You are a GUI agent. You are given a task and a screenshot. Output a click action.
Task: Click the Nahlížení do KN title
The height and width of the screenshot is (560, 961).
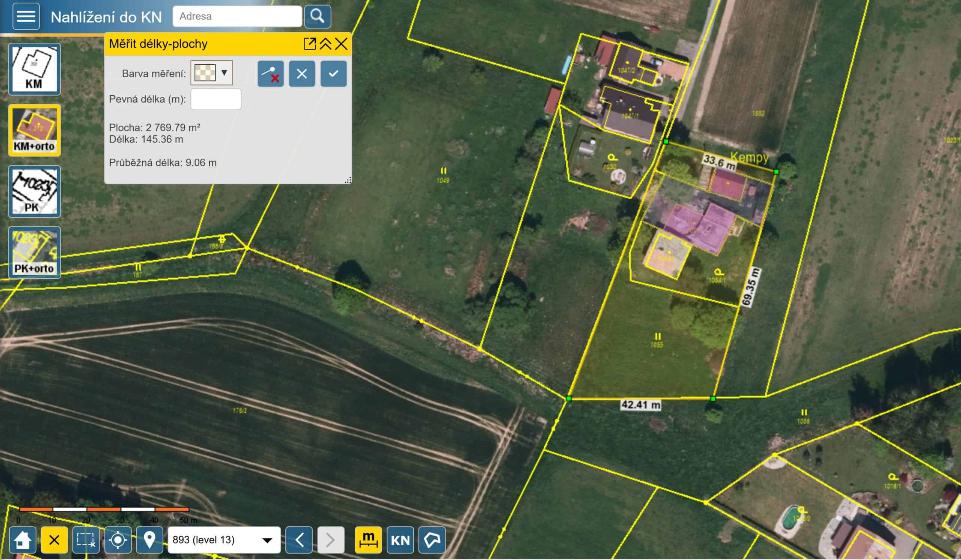(106, 17)
